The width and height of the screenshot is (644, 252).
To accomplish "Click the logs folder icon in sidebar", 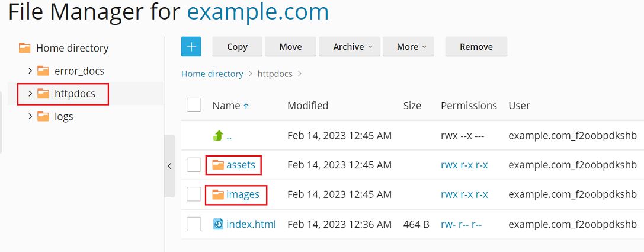I will point(43,117).
